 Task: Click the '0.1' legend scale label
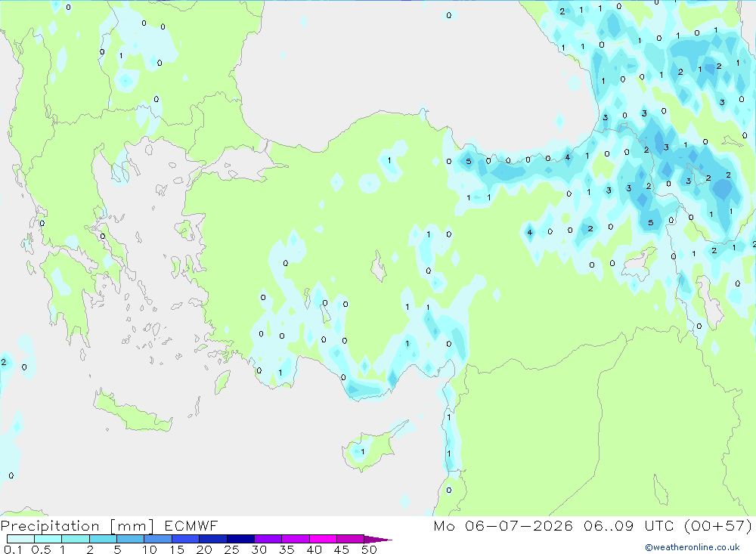(x=13, y=549)
